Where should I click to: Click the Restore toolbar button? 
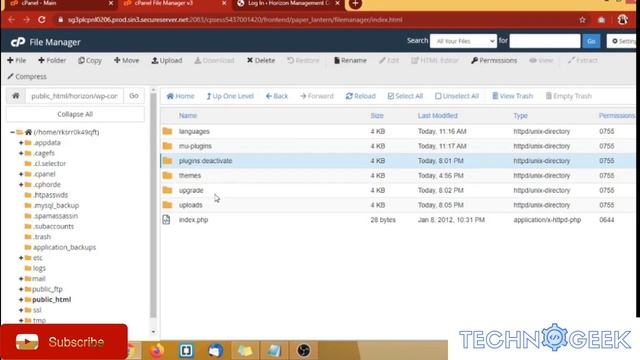[x=303, y=60]
